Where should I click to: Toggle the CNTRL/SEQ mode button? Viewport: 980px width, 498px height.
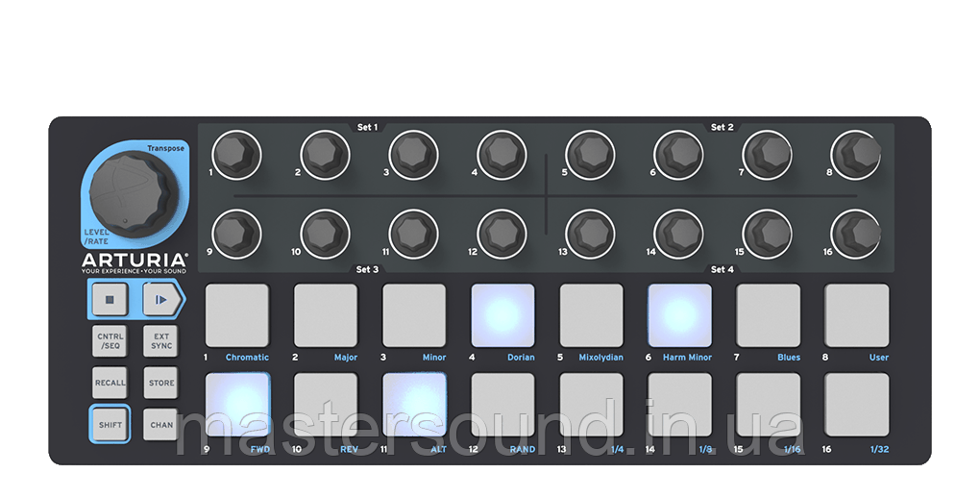point(110,341)
